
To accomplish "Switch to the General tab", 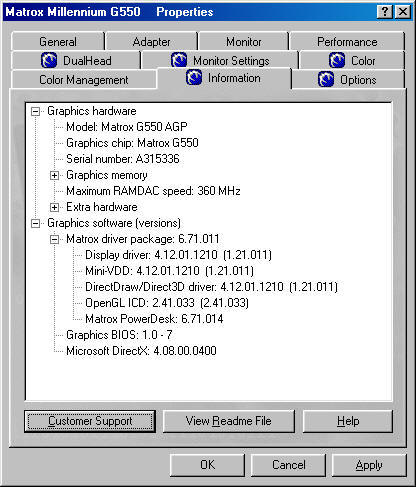I will [x=58, y=42].
